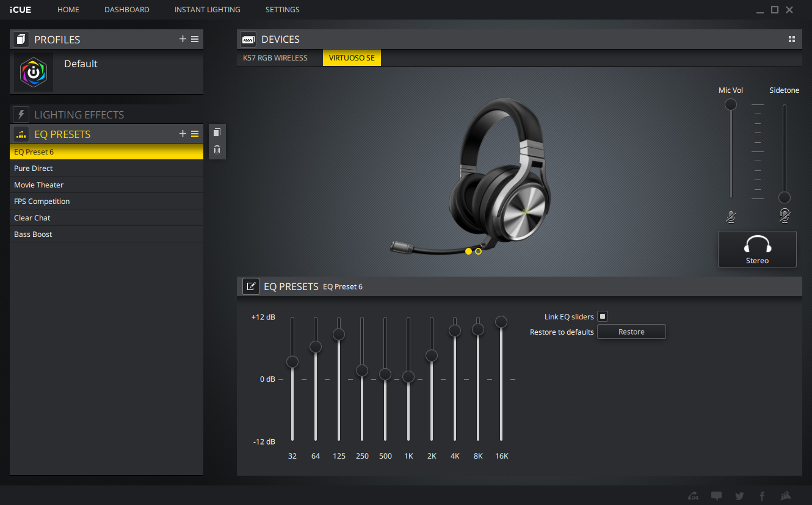Open the Facebook icon in footer
Viewport: 812px width, 505px height.
(x=762, y=496)
